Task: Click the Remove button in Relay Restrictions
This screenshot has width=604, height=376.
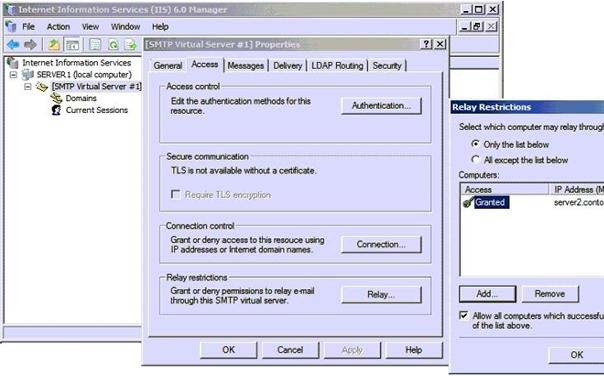Action: point(550,294)
